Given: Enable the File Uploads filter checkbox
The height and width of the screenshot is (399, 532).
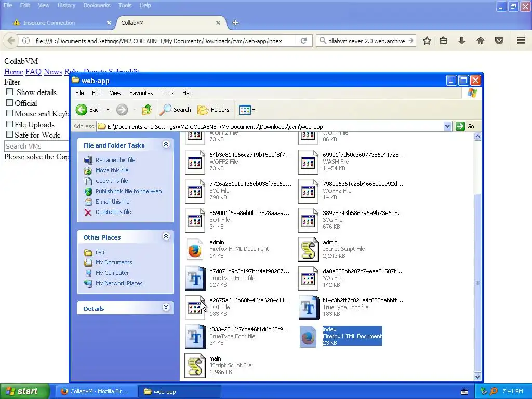Looking at the screenshot, I should [x=10, y=124].
